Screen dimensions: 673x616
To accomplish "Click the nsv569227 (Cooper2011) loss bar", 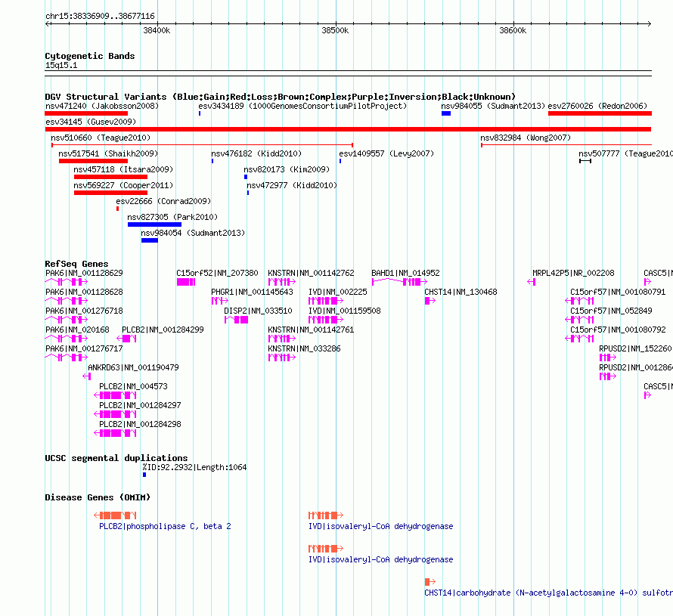I will coord(110,193).
